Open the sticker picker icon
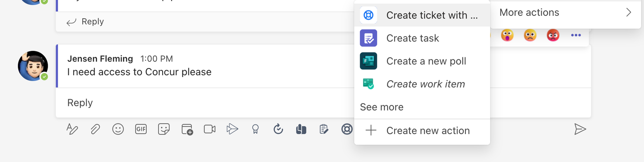 click(x=164, y=129)
